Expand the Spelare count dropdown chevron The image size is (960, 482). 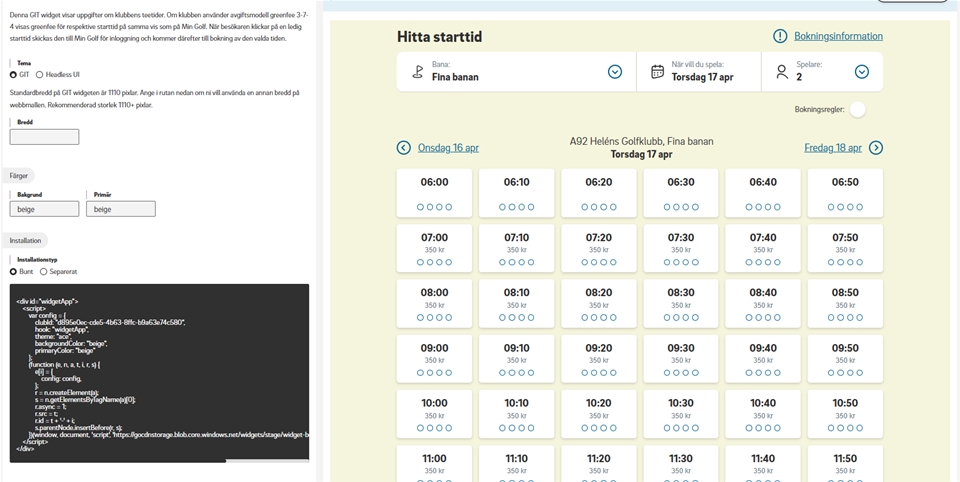pyautogui.click(x=861, y=72)
